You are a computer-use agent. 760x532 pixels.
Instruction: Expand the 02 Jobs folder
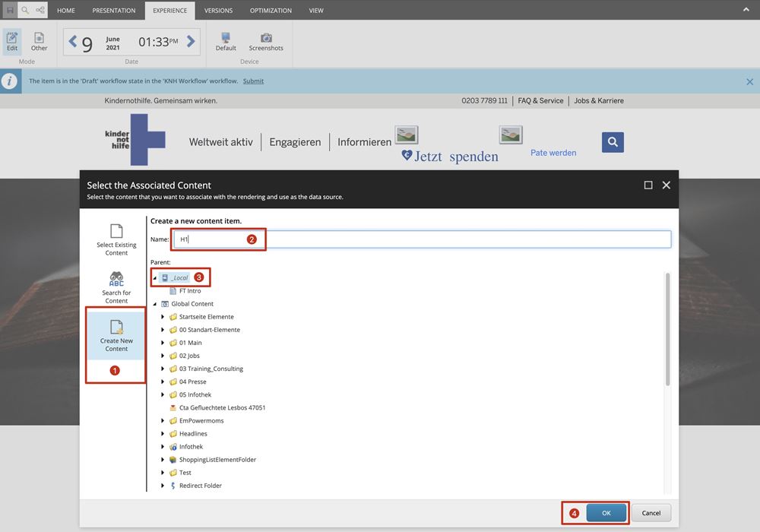pos(163,356)
